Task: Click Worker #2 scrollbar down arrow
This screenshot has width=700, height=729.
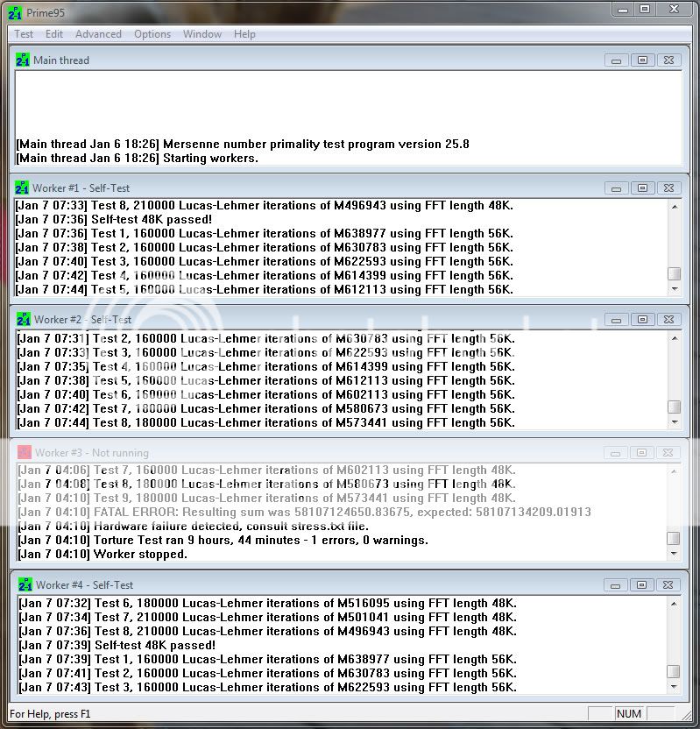Action: pos(675,422)
